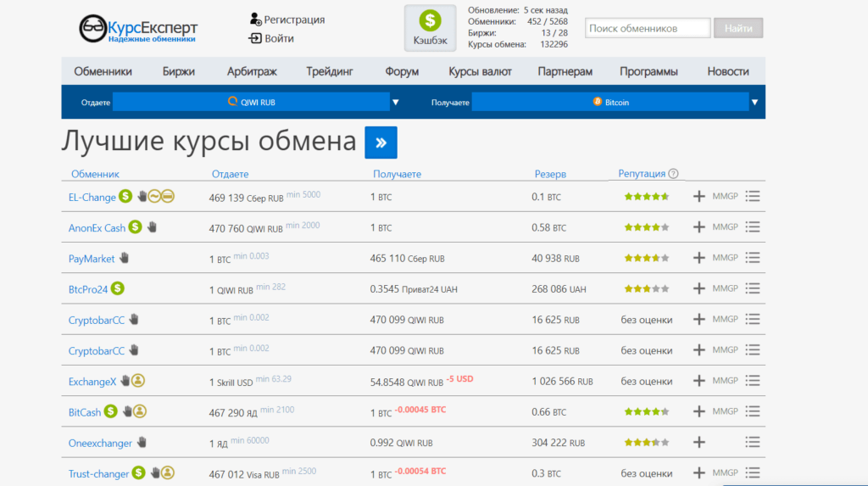Open the ExchangeX exchanger link

tap(92, 382)
